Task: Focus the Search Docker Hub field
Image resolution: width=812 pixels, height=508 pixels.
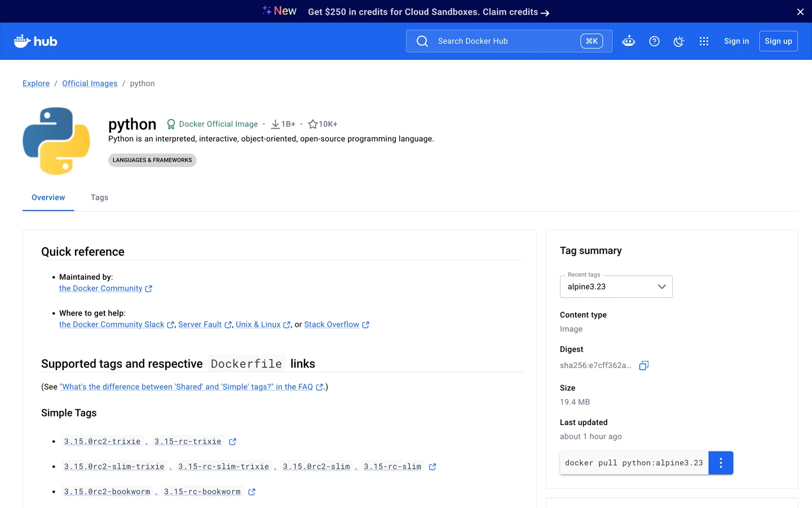Action: pos(509,41)
